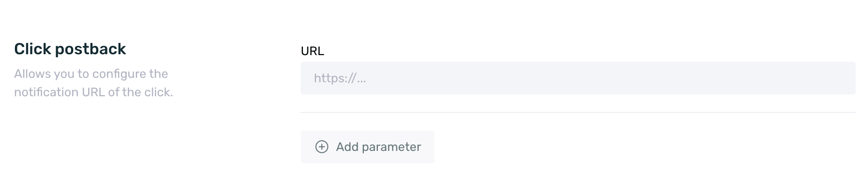The height and width of the screenshot is (196, 868).
Task: Add a new postback parameter
Action: tap(367, 147)
